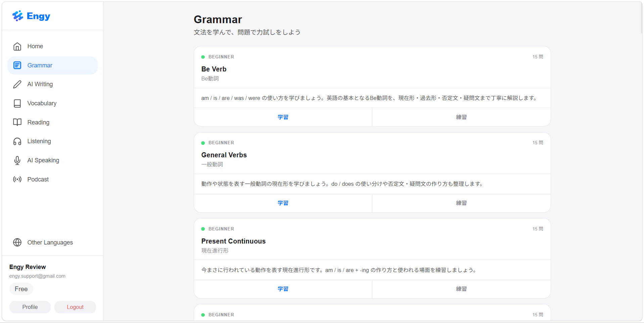Open Other Languages option
Image resolution: width=644 pixels, height=323 pixels.
(x=53, y=243)
